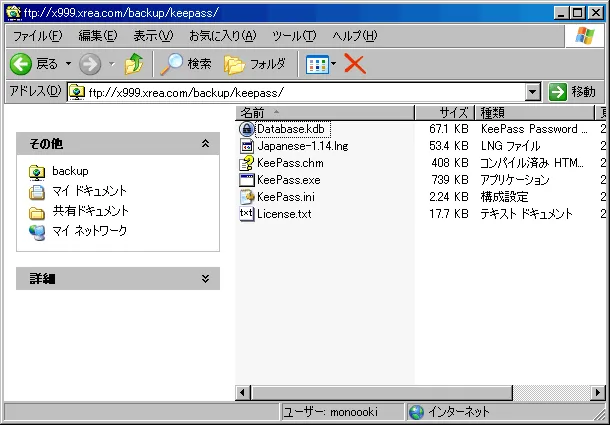Viewport: 610px width, 425px height.
Task: Expand the address bar dropdown list
Action: tap(533, 93)
